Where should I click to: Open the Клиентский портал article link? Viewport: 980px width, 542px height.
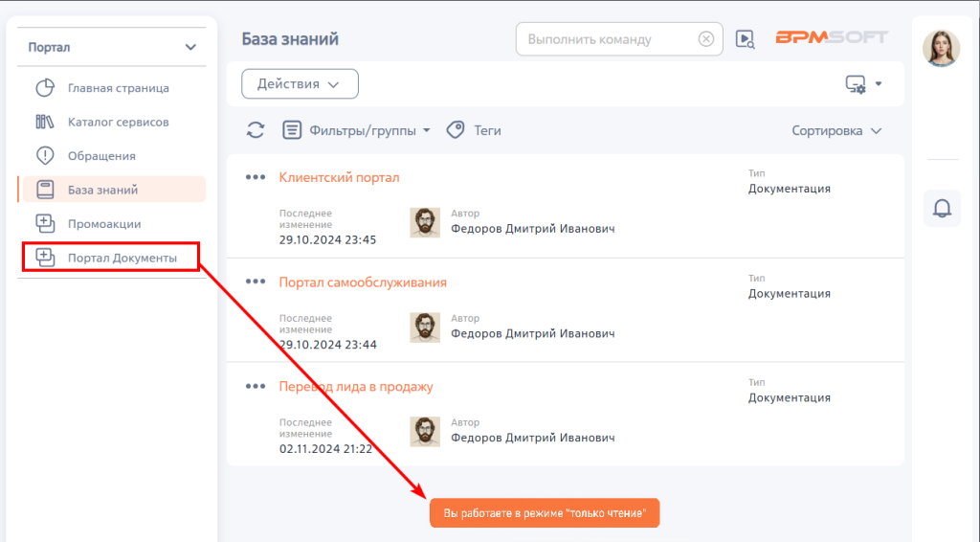pyautogui.click(x=339, y=177)
